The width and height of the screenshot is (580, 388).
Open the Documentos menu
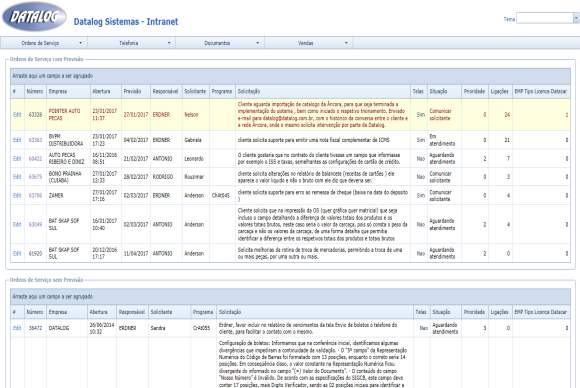click(x=220, y=43)
